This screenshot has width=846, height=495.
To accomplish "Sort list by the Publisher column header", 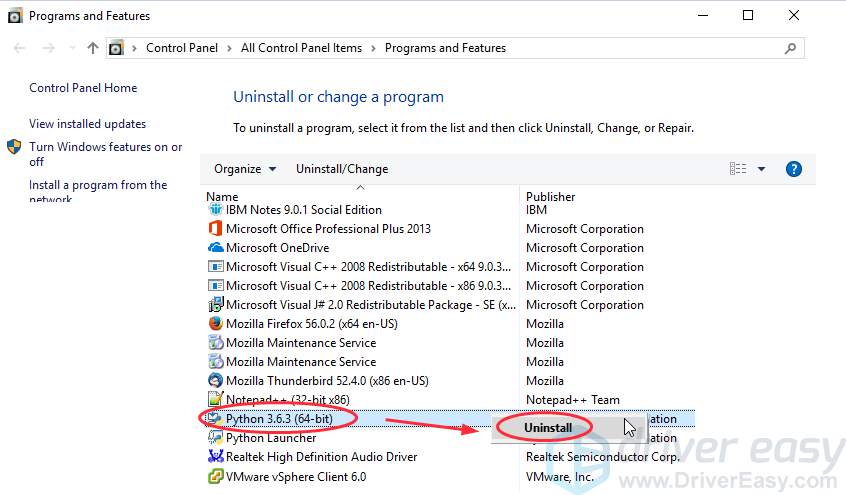I will (x=551, y=197).
